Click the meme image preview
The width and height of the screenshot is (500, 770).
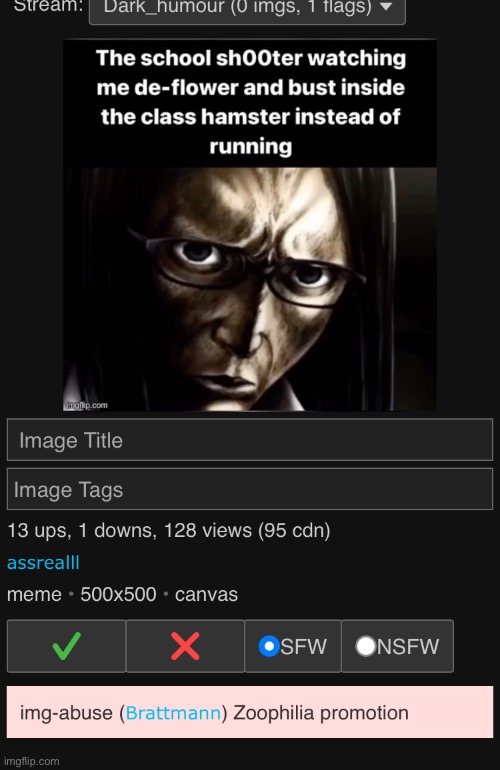coord(250,225)
